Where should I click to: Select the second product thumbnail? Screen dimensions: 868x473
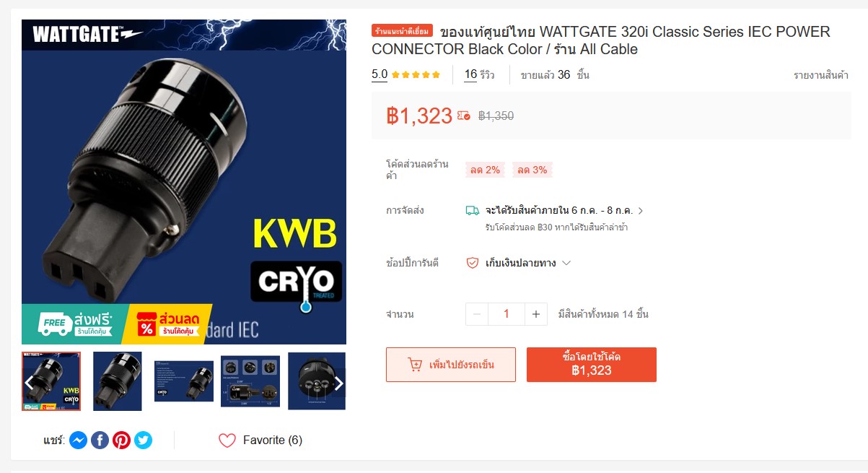[118, 381]
